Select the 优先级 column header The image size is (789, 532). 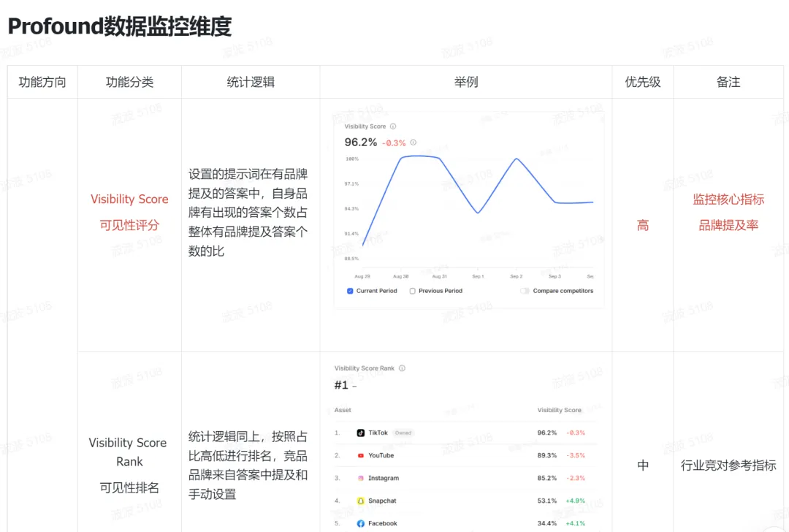tap(643, 82)
